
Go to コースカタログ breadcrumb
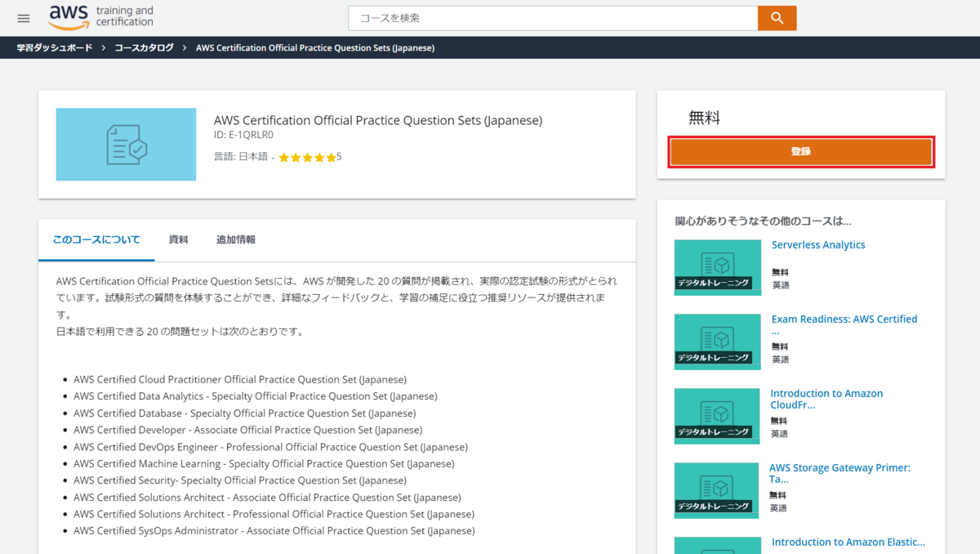(x=144, y=48)
